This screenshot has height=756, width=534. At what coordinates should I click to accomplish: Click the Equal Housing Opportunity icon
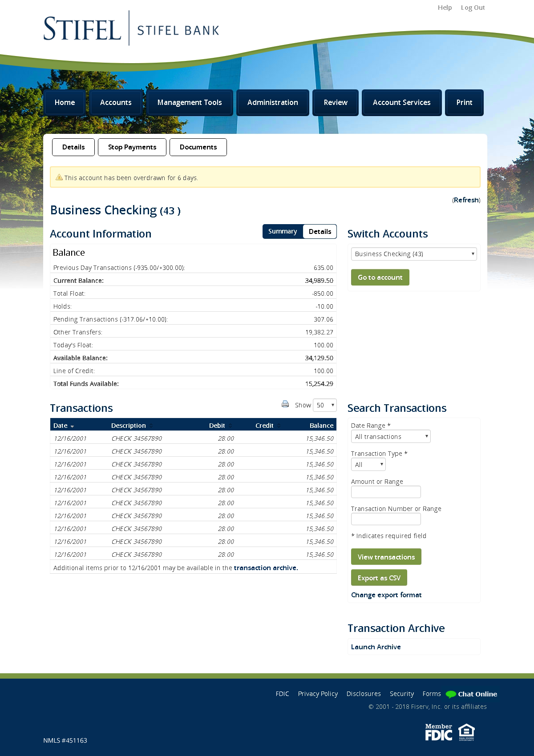point(466,732)
